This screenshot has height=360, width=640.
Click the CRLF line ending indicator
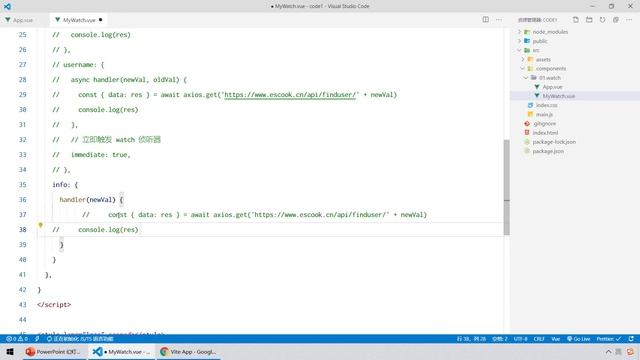(x=539, y=339)
